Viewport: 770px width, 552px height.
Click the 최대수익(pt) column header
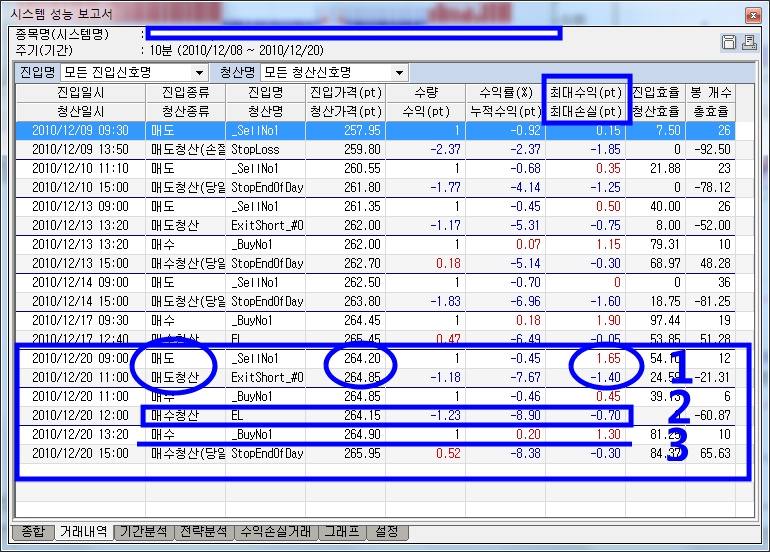click(x=586, y=93)
